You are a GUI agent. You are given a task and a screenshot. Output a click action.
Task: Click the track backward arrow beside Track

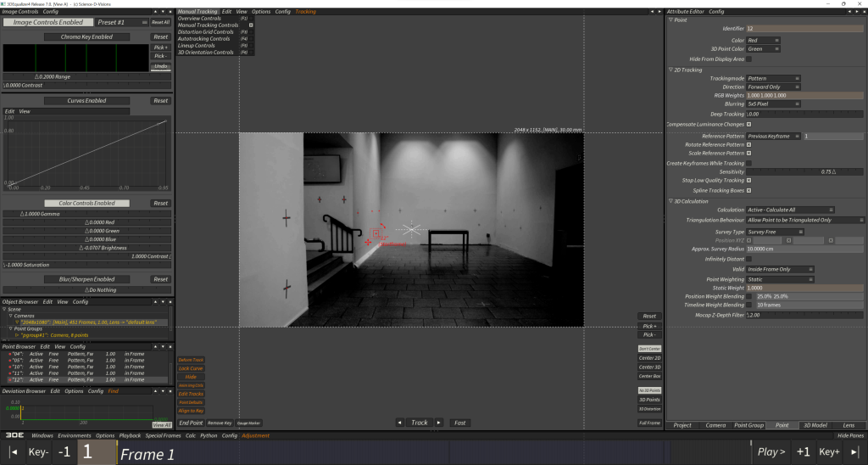pyautogui.click(x=400, y=423)
